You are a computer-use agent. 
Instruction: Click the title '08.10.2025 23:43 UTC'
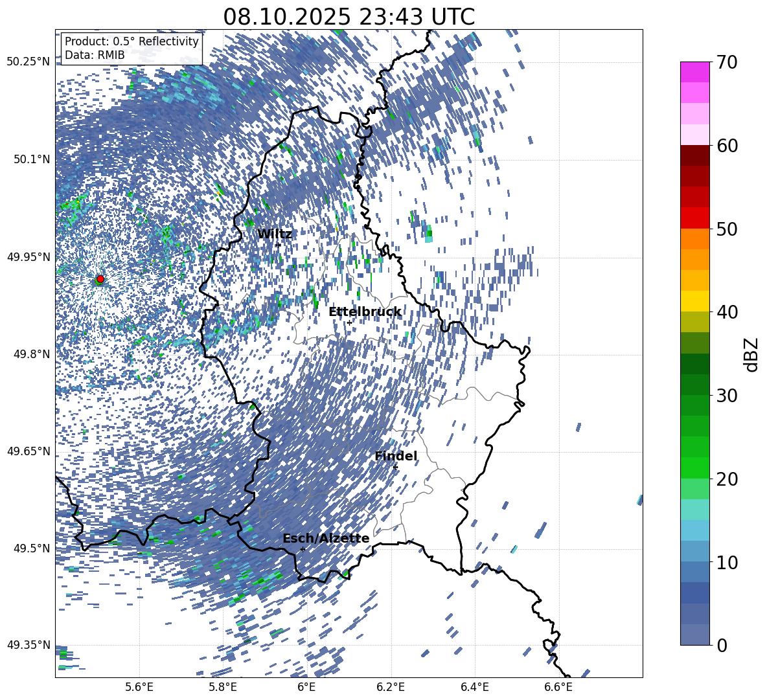pos(349,17)
